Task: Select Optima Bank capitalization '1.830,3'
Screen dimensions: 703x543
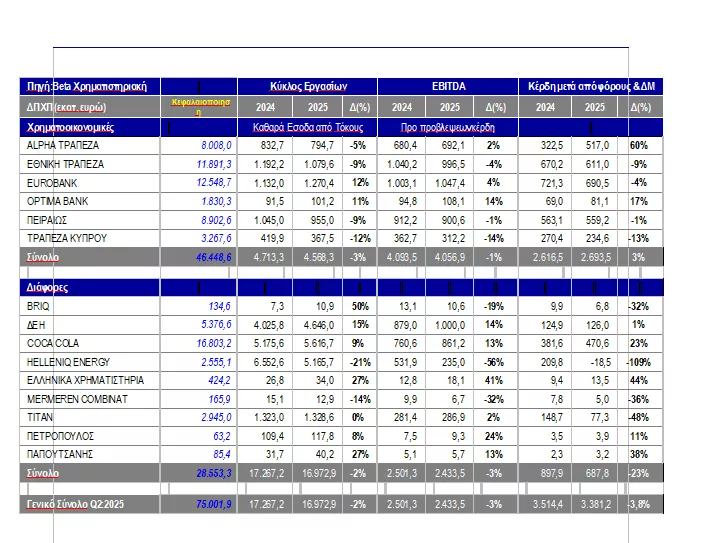Action: click(x=216, y=201)
